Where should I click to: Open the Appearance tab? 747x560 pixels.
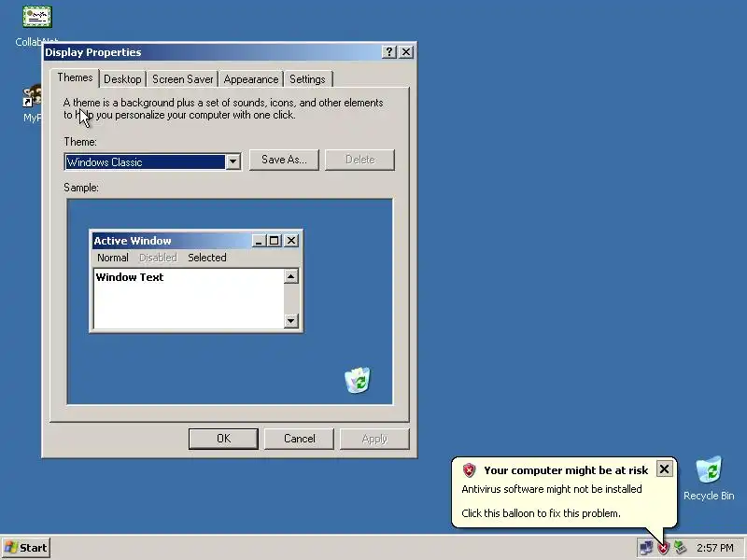click(x=251, y=79)
